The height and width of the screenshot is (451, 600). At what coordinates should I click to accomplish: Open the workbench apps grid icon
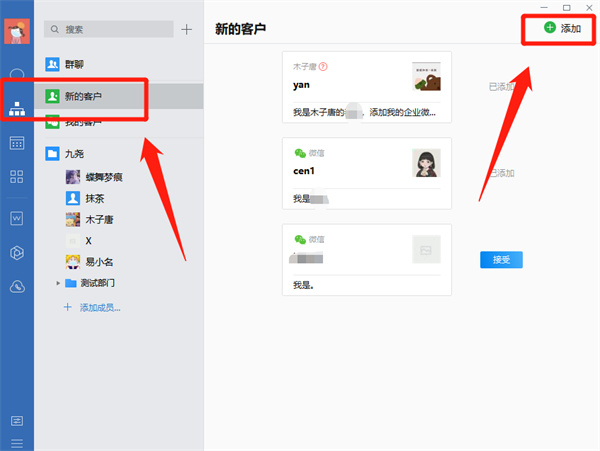click(x=17, y=177)
